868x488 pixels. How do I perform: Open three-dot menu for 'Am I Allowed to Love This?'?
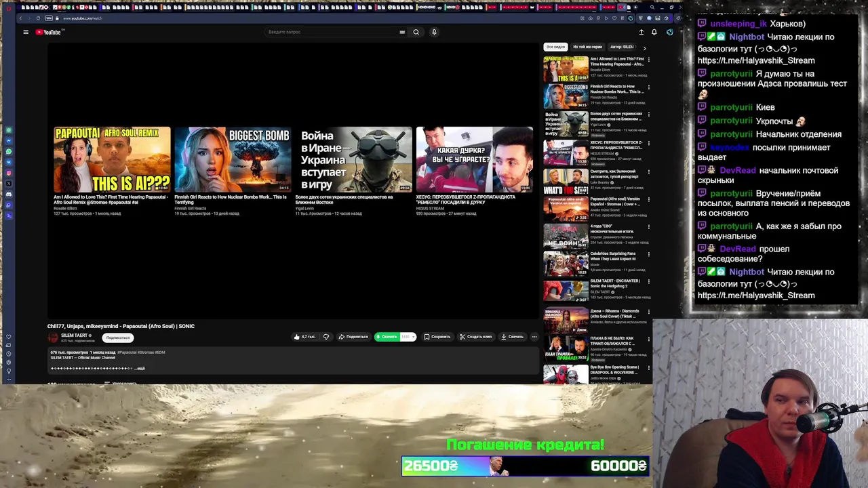click(649, 59)
